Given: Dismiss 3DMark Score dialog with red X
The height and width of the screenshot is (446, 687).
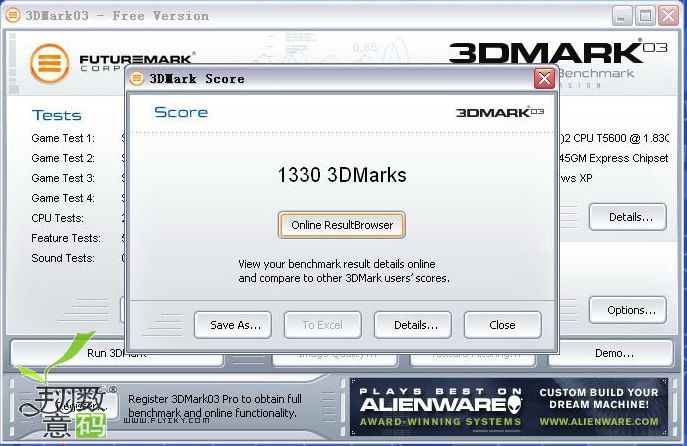Looking at the screenshot, I should [x=544, y=78].
